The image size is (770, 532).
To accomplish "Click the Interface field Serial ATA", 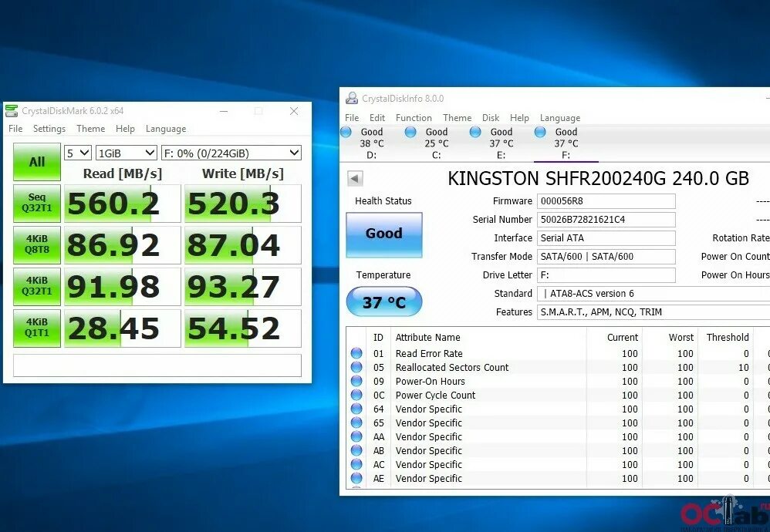I will pyautogui.click(x=606, y=238).
